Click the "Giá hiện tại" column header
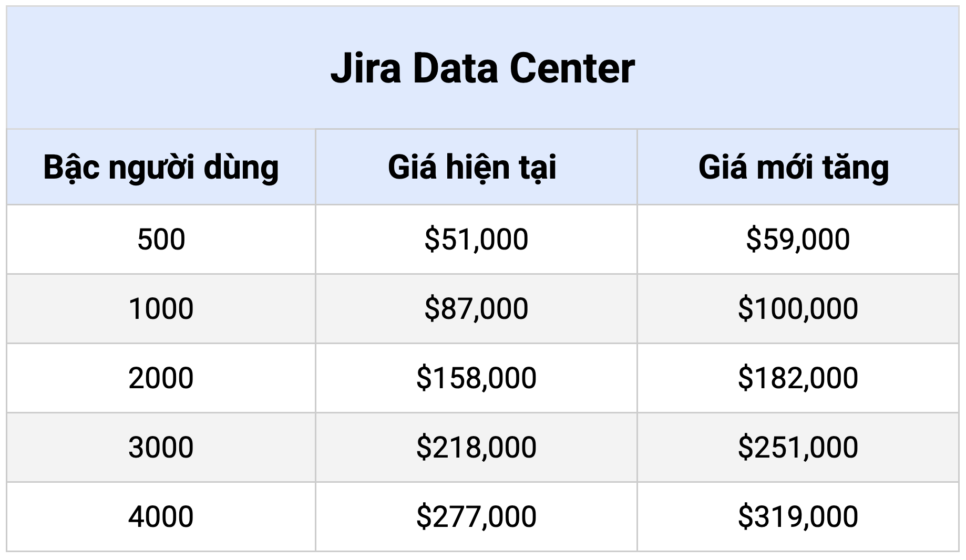This screenshot has height=560, width=966. (472, 168)
